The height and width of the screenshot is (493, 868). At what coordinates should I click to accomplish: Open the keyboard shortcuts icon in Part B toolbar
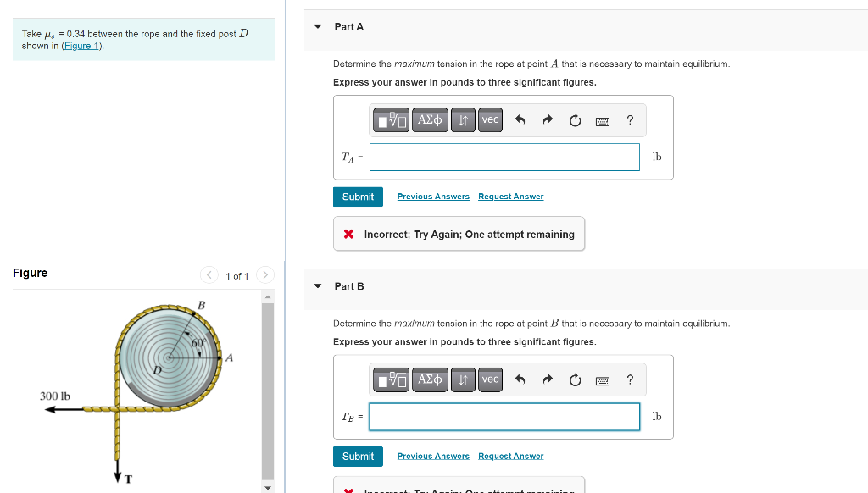tap(602, 379)
